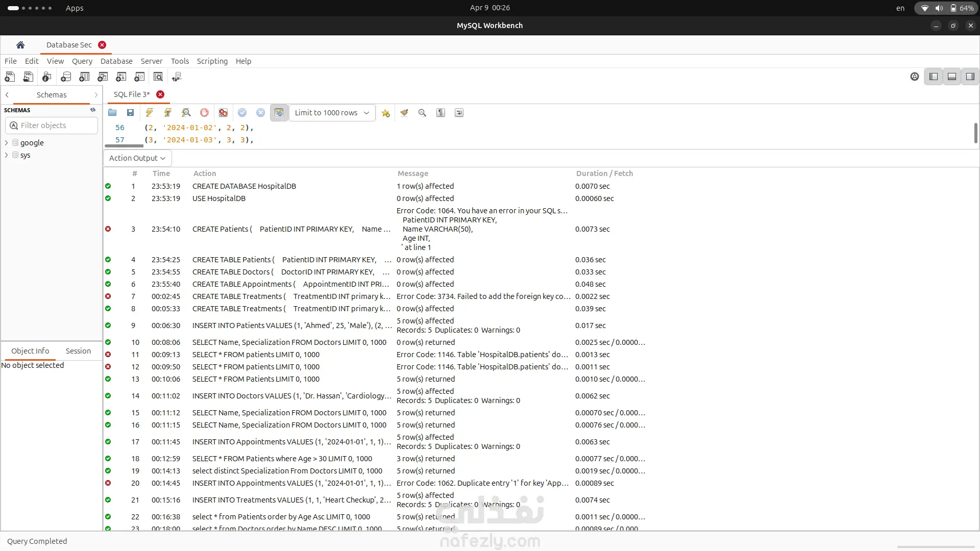The width and height of the screenshot is (980, 551).
Task: Expand the sys schema
Action: click(7, 155)
